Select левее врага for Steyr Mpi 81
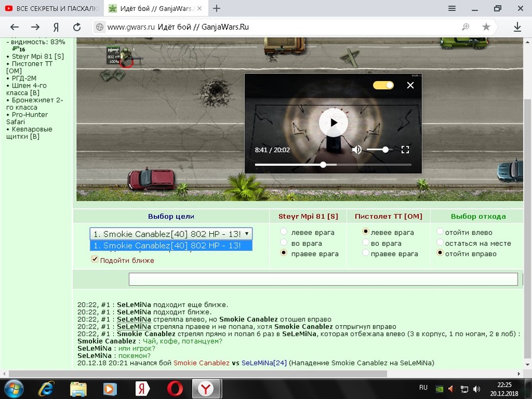Screen dimensions: 532x399 (x=284, y=232)
